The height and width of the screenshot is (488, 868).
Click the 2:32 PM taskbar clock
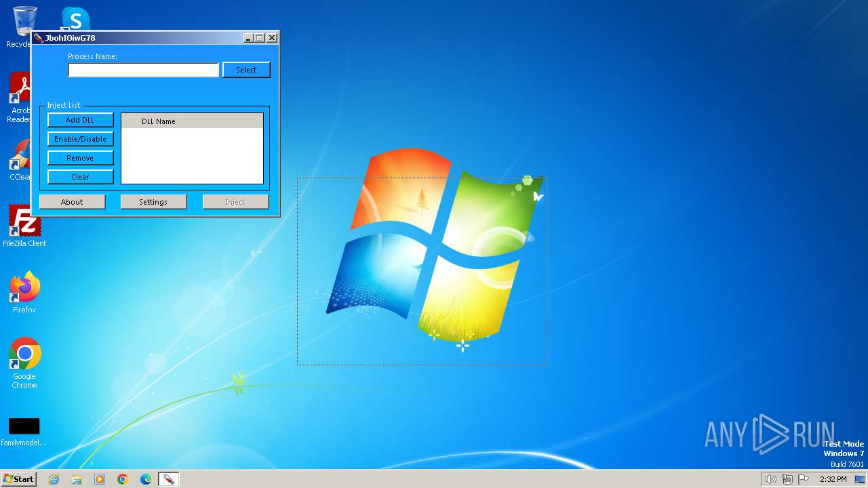pos(833,479)
